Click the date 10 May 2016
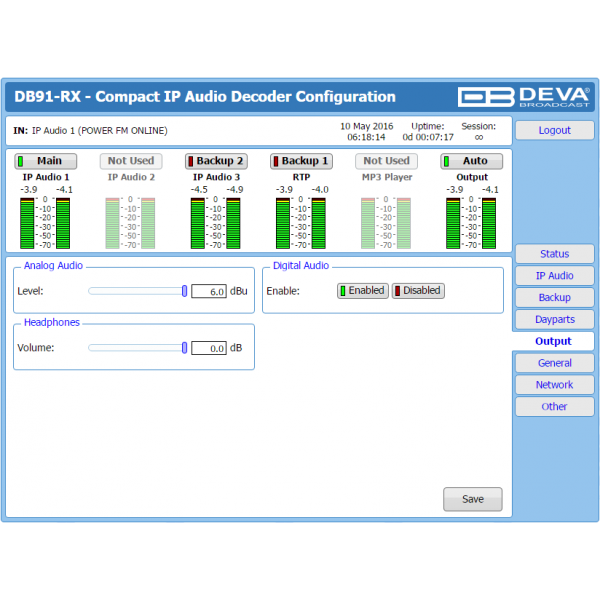The image size is (600, 600). 367,126
